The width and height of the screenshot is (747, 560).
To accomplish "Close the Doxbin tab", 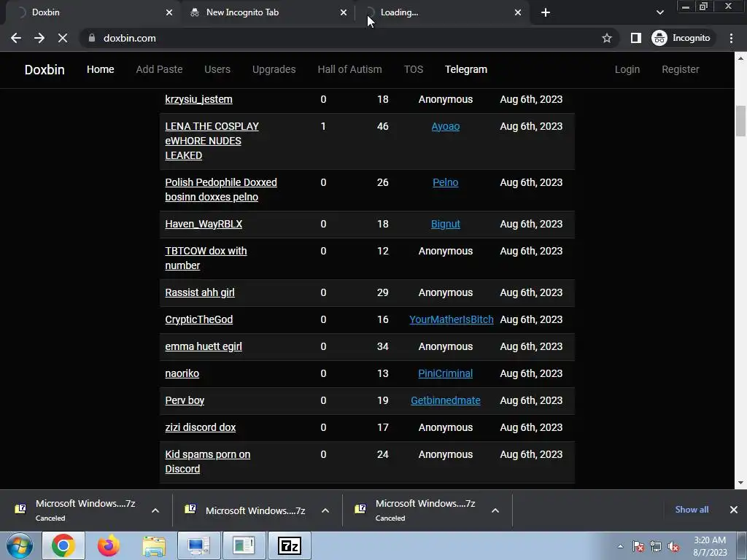I will 169,12.
